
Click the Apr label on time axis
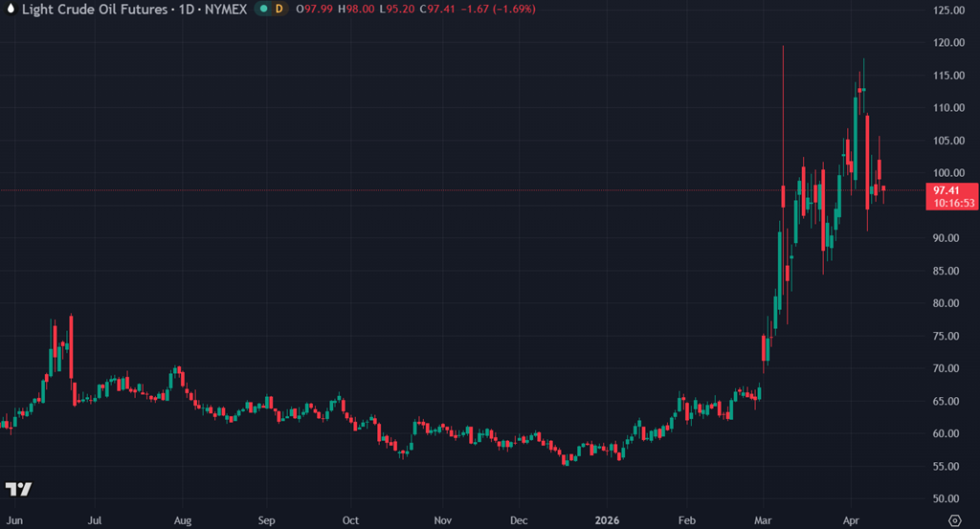pyautogui.click(x=851, y=521)
